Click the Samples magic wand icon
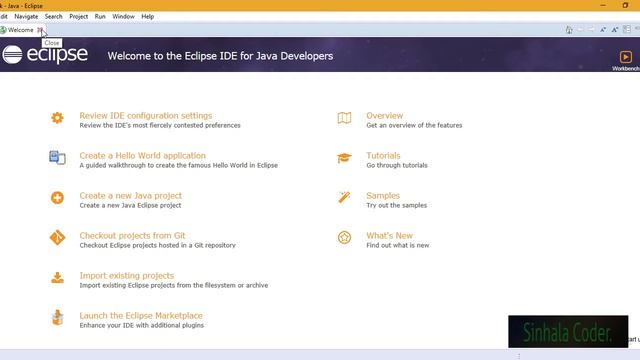640x360 pixels. pyautogui.click(x=344, y=198)
